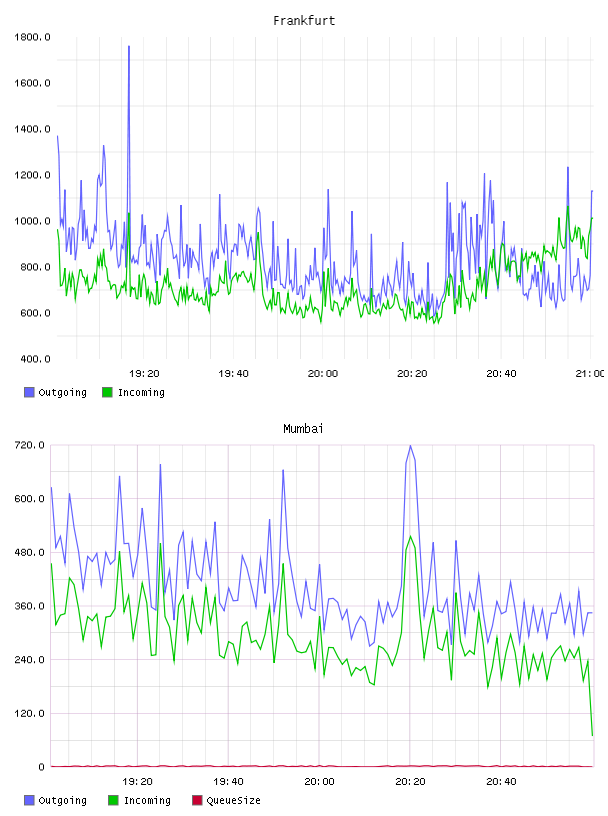The width and height of the screenshot is (608, 816).
Task: Click the 20:40 x-axis label on Mumbai chart
Action: click(501, 782)
